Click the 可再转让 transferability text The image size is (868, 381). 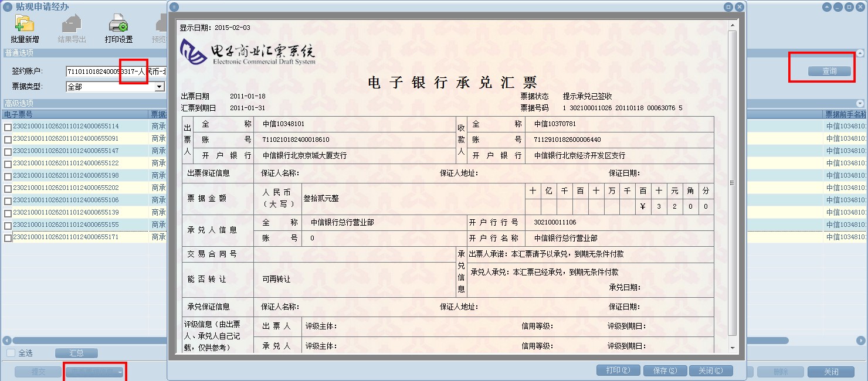276,279
